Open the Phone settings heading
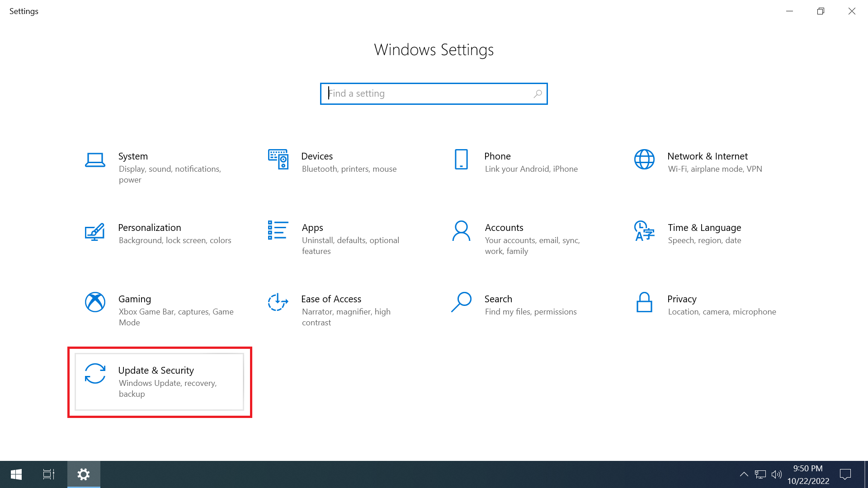The width and height of the screenshot is (868, 488). click(497, 156)
